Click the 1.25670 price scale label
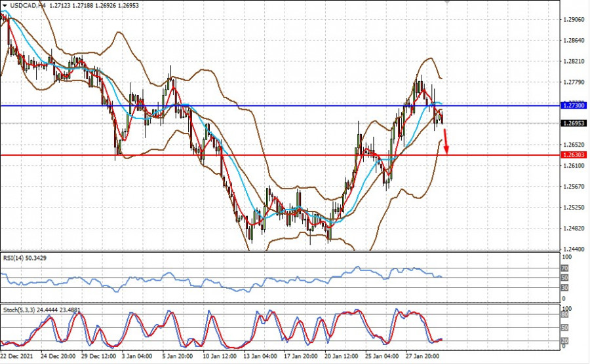 coord(574,187)
